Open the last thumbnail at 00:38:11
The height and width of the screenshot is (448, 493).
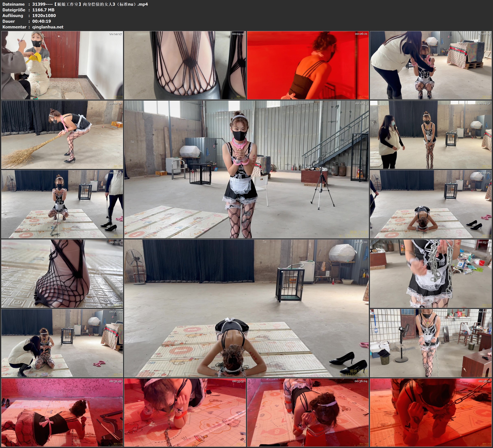point(431,412)
